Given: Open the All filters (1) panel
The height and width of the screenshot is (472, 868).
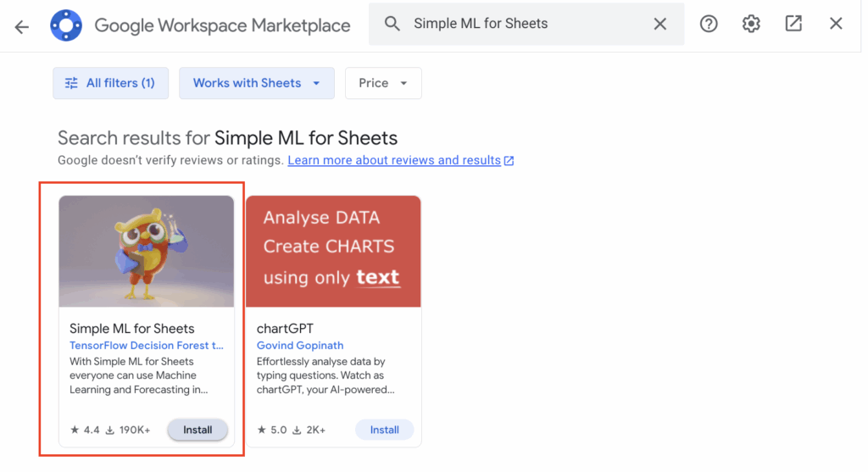Looking at the screenshot, I should (x=110, y=83).
